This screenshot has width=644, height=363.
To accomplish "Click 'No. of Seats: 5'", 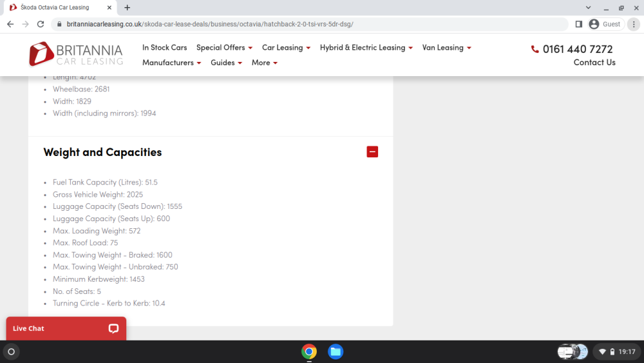I will click(77, 291).
